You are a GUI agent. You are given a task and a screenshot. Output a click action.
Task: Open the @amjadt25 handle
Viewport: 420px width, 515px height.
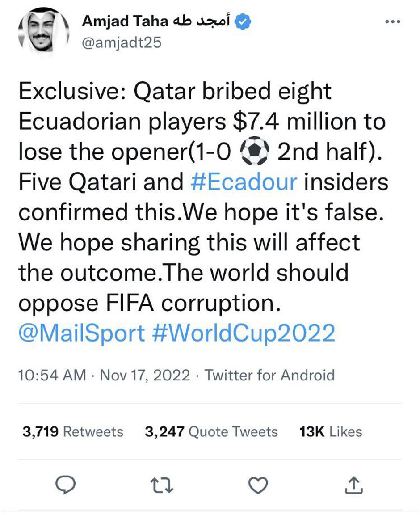click(x=121, y=42)
